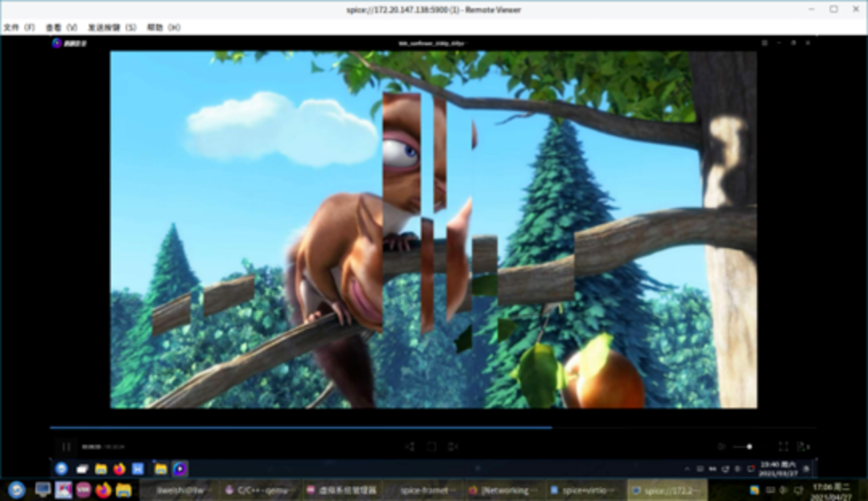Launch Firefox from the guest taskbar

119,469
